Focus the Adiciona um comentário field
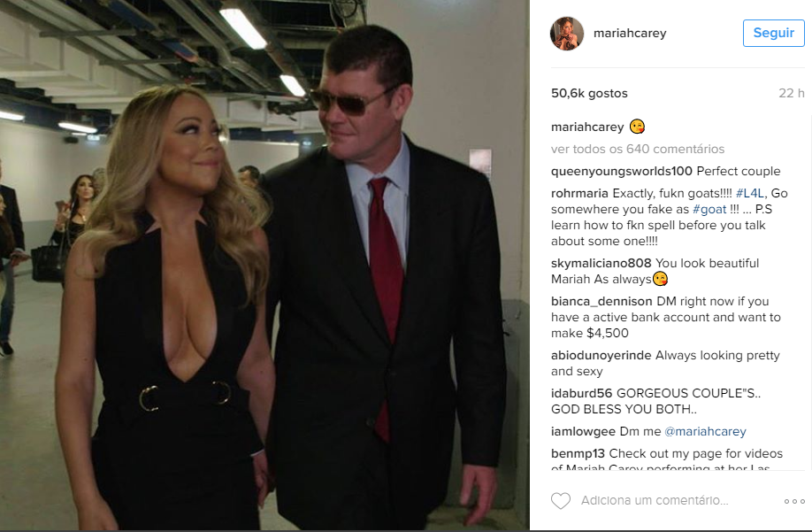The image size is (812, 532). click(x=655, y=501)
